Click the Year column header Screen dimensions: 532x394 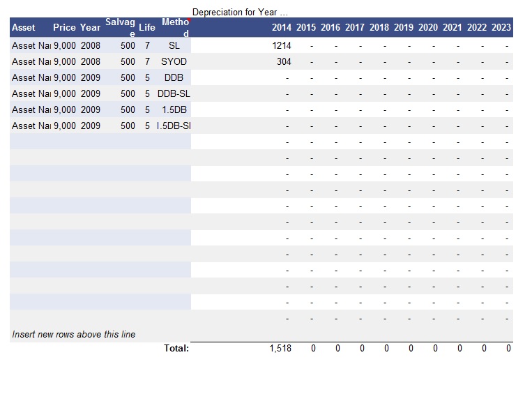click(90, 27)
